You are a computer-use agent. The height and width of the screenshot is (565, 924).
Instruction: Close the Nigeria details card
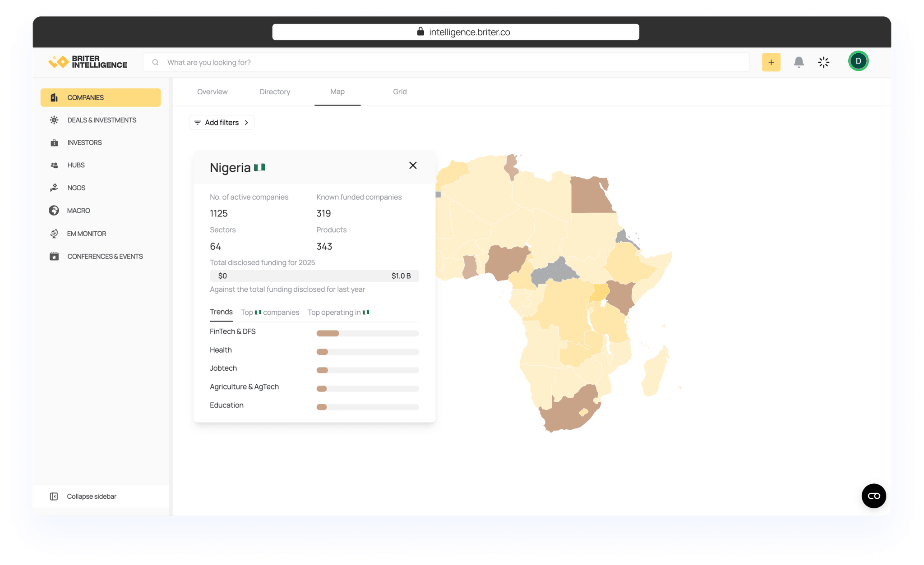coord(412,165)
